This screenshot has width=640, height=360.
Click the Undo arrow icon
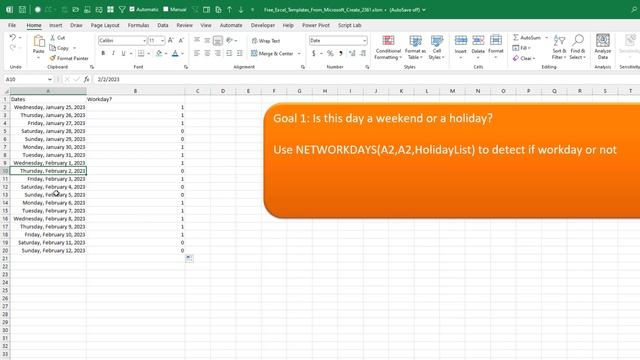pos(13,38)
